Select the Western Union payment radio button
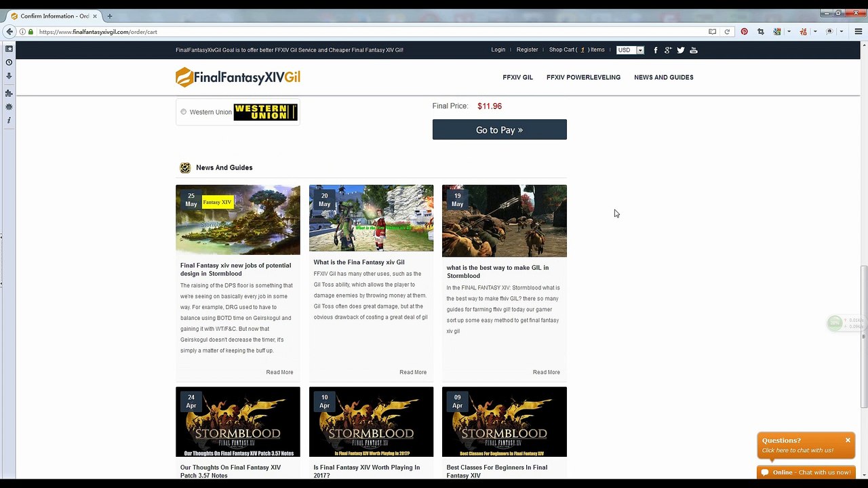The image size is (868, 488). (184, 112)
